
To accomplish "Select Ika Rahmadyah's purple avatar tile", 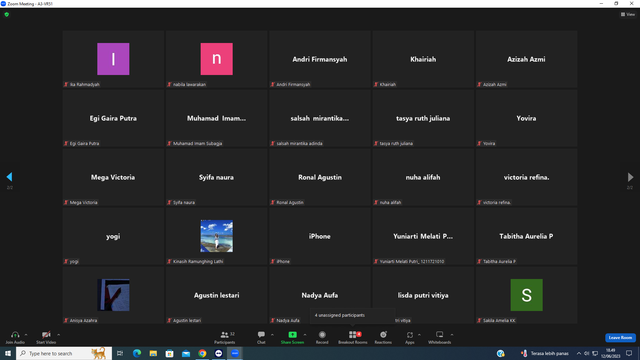I will click(113, 59).
